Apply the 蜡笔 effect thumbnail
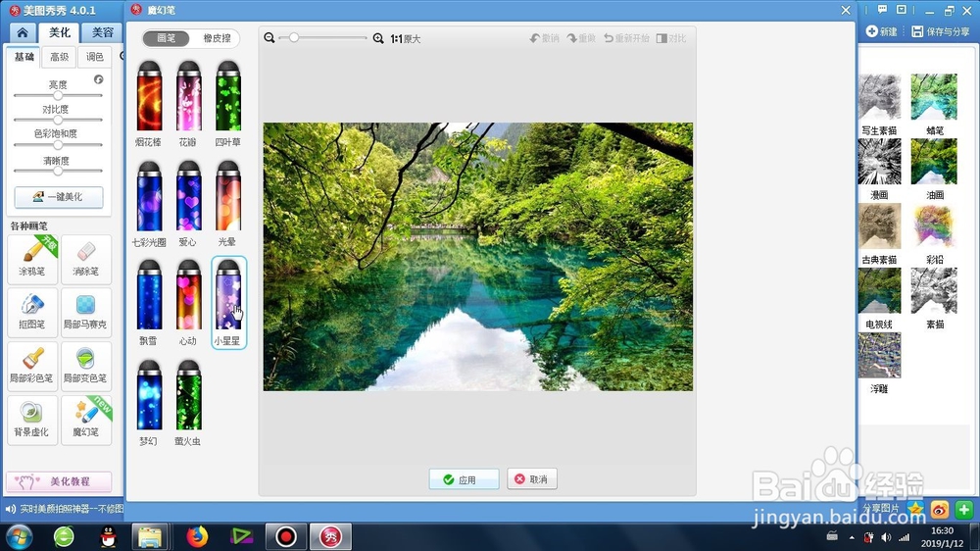The image size is (980, 551). pyautogui.click(x=934, y=97)
